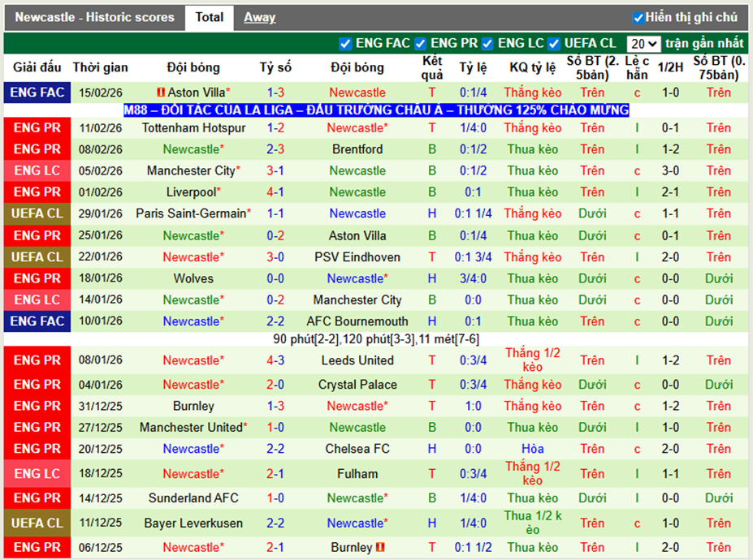Viewport: 753px width, 560px height.
Task: Open Wolves team link
Action: point(193,279)
